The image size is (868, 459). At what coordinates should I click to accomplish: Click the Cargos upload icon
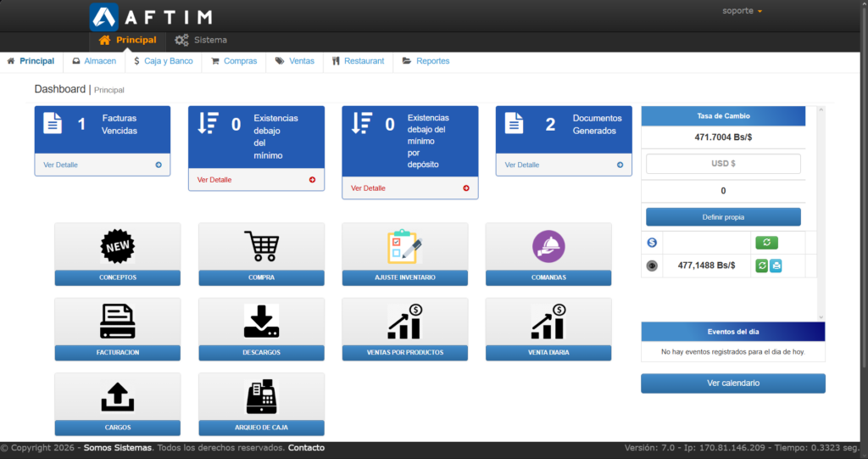117,396
